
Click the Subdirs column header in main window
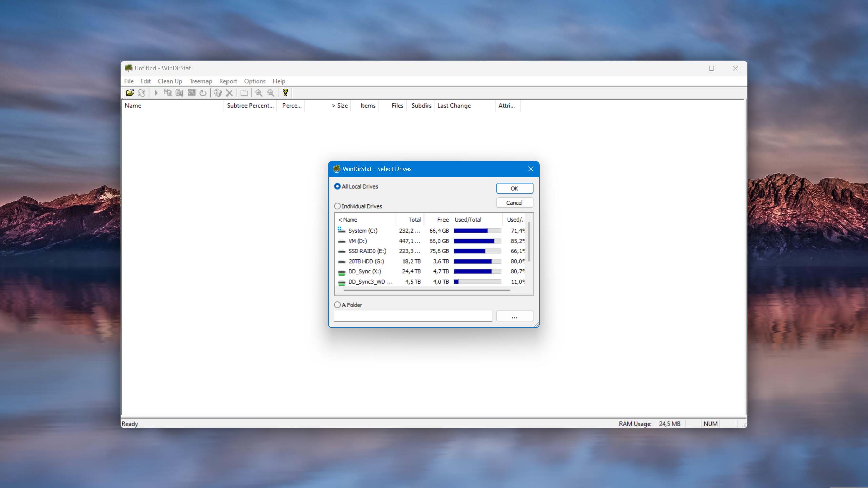click(x=421, y=106)
